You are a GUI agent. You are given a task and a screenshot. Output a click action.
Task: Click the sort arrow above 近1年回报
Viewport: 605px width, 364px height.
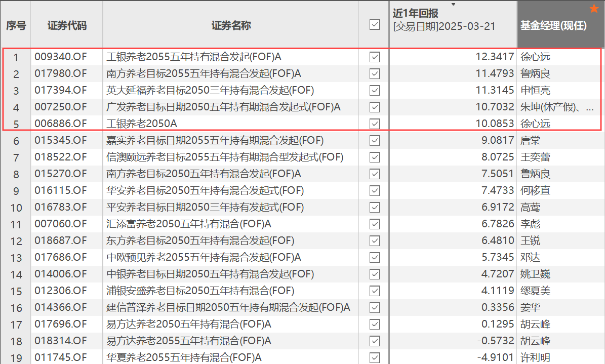pyautogui.click(x=453, y=4)
